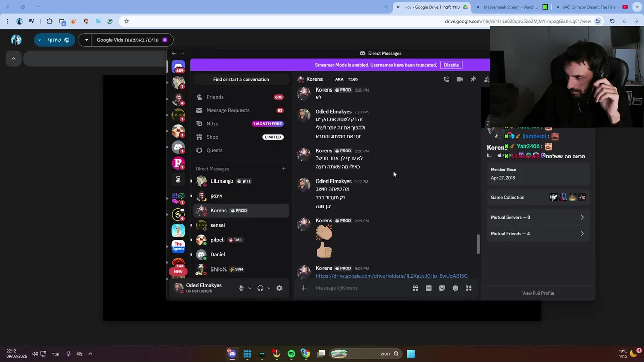The image size is (644, 362).
Task: Switch to Google Drive tab
Action: (x=433, y=7)
